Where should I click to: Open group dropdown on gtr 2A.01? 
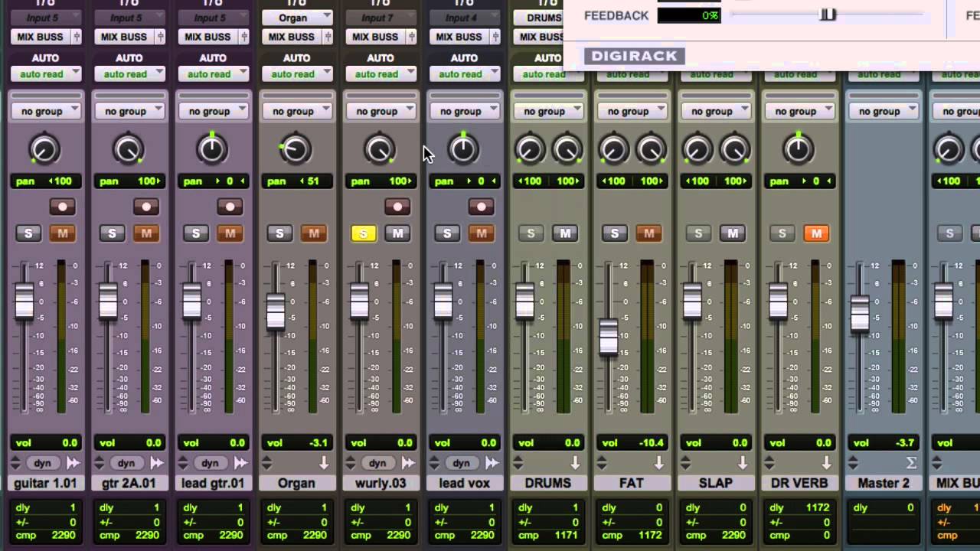(x=129, y=111)
